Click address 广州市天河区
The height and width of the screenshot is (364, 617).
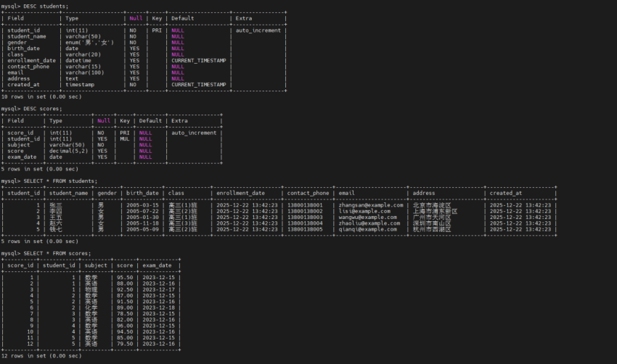432,218
